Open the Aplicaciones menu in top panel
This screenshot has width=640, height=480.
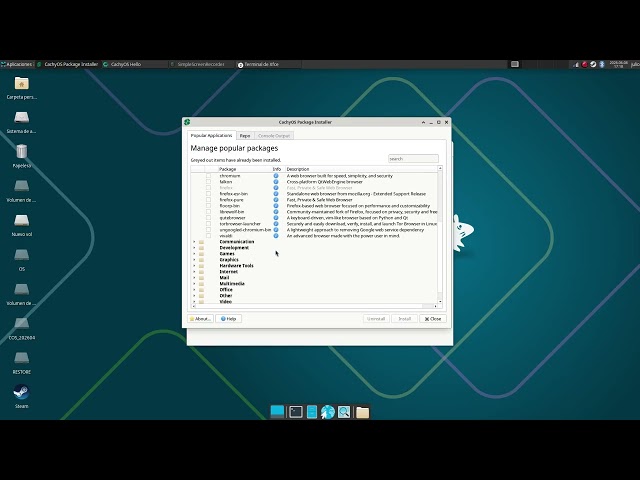[17, 64]
